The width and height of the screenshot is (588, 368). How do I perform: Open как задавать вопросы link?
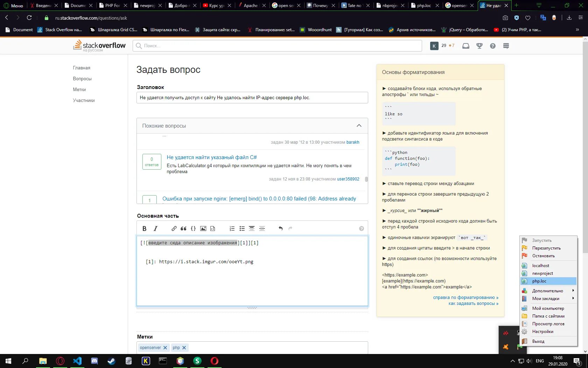pos(474,304)
